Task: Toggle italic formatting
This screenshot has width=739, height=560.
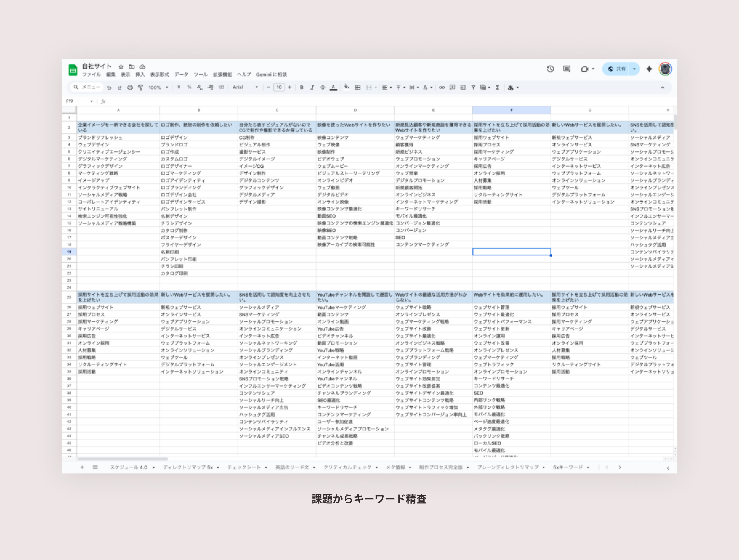Action: (x=312, y=87)
